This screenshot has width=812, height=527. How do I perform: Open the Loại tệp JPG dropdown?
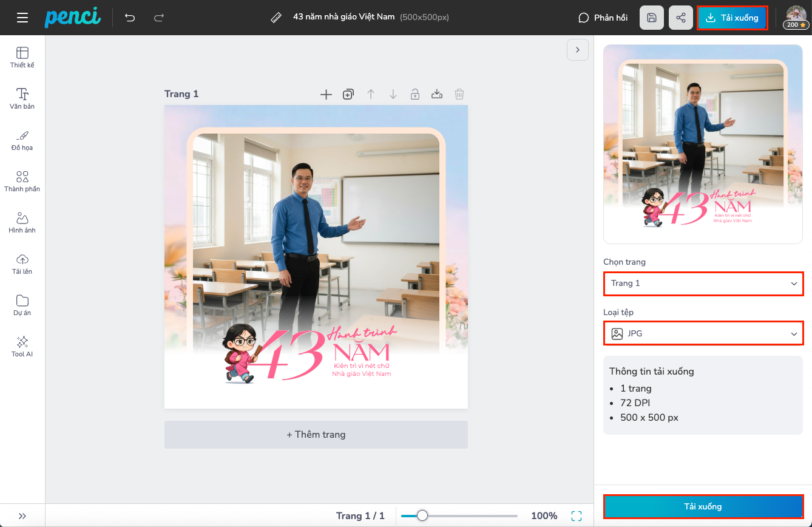[703, 333]
